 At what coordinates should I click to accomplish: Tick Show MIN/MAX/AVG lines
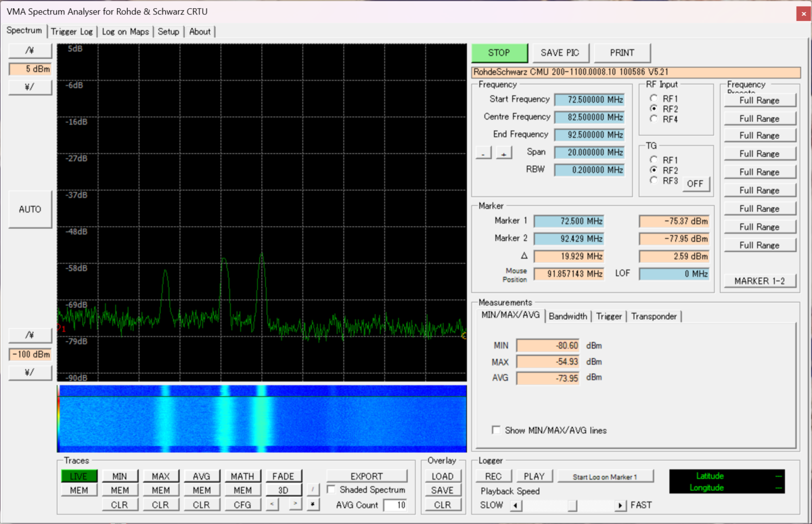(x=497, y=431)
